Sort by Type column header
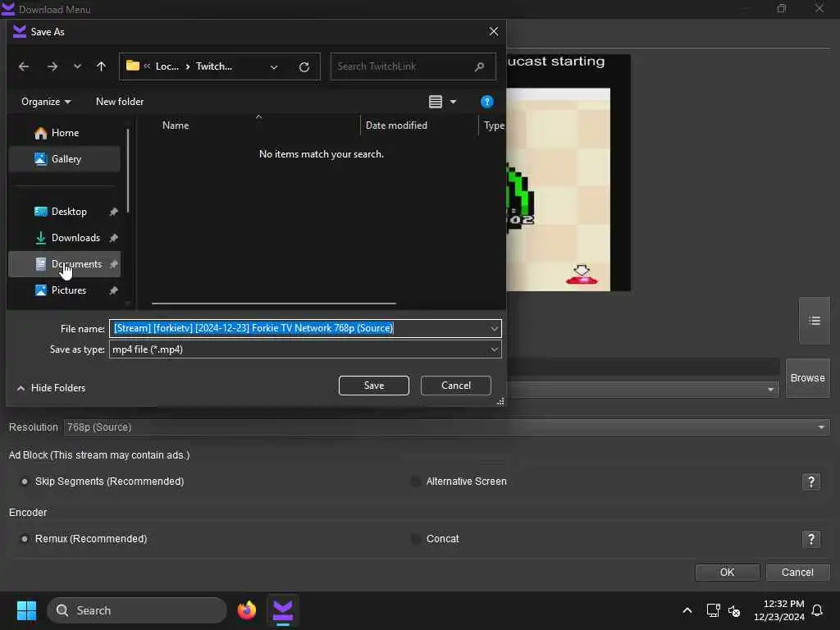840x630 pixels. coord(493,126)
